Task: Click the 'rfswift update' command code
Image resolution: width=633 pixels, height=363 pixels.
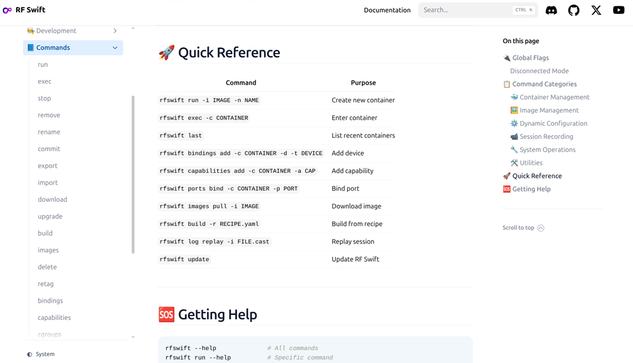Action: tap(184, 259)
